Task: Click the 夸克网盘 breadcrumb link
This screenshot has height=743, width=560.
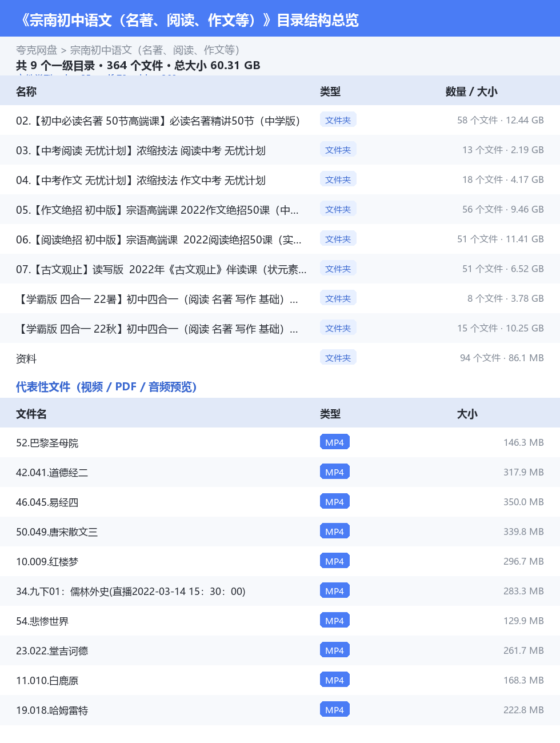Action: [37, 50]
